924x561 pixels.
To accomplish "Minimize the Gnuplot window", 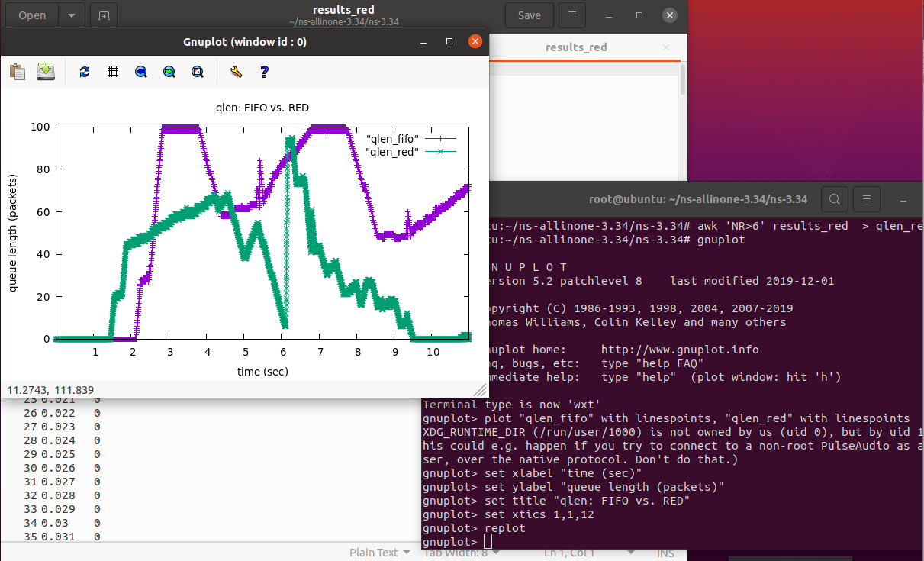I will click(x=423, y=41).
